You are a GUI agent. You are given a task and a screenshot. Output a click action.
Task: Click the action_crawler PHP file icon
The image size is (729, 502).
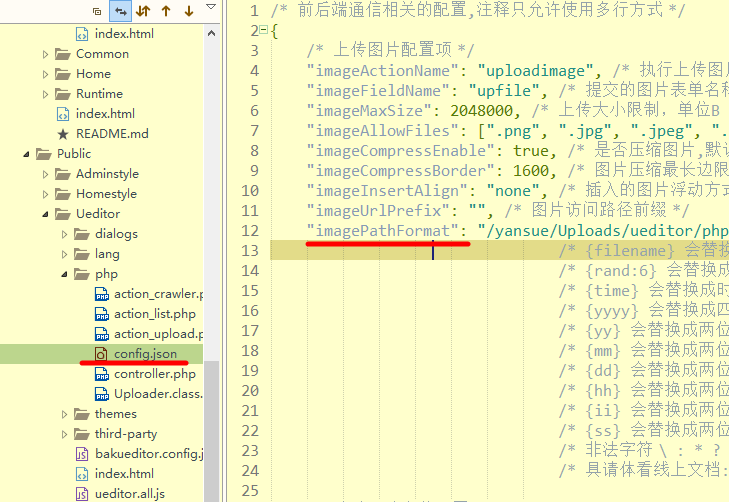pos(102,294)
